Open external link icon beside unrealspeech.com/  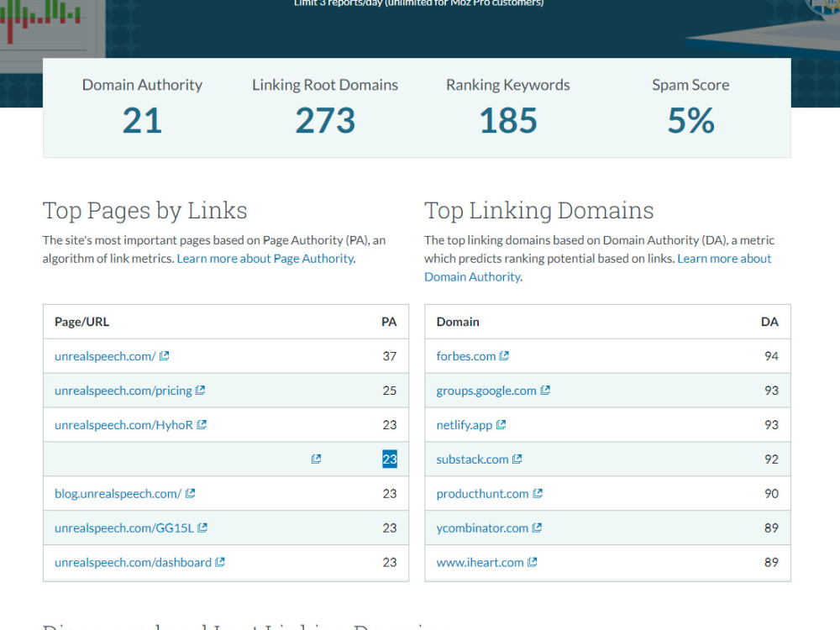tap(165, 355)
